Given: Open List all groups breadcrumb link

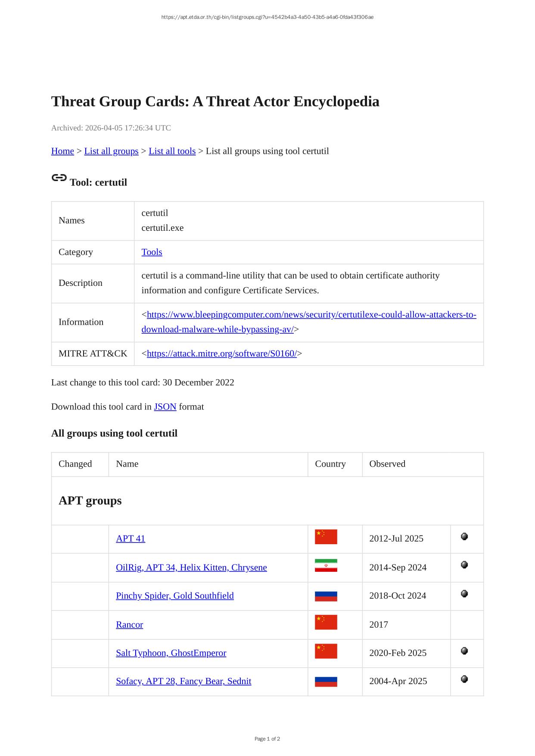Looking at the screenshot, I should point(111,151).
